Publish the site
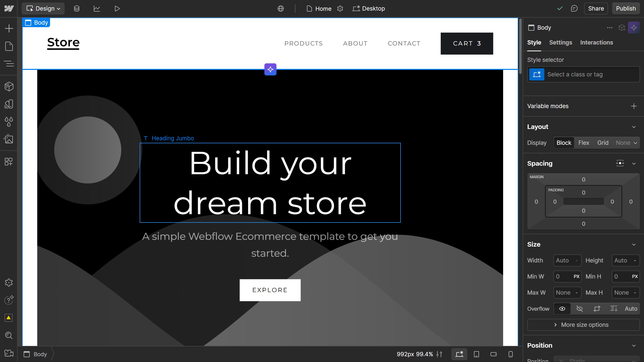 [x=626, y=8]
